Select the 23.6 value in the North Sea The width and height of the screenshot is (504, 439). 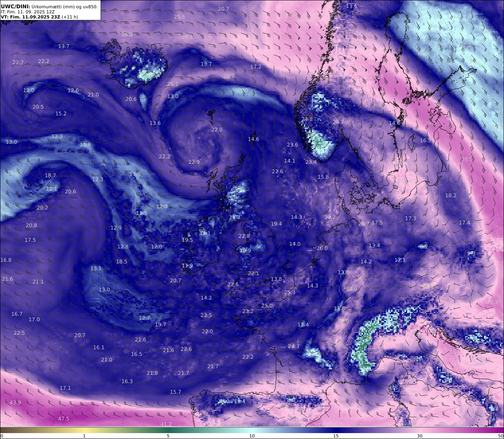click(293, 144)
